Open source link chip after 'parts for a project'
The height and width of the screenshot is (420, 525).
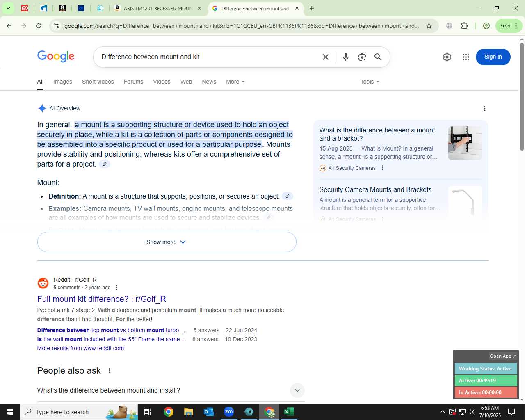[105, 164]
